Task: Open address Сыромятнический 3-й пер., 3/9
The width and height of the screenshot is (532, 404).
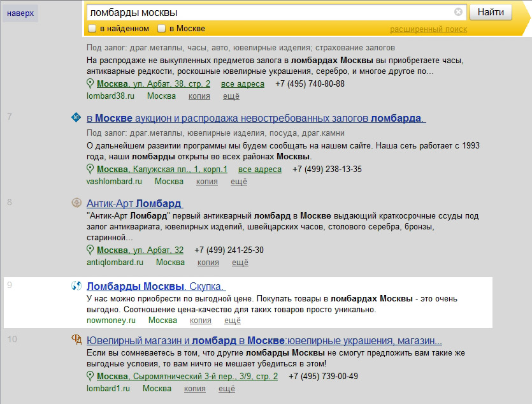Action: (187, 377)
